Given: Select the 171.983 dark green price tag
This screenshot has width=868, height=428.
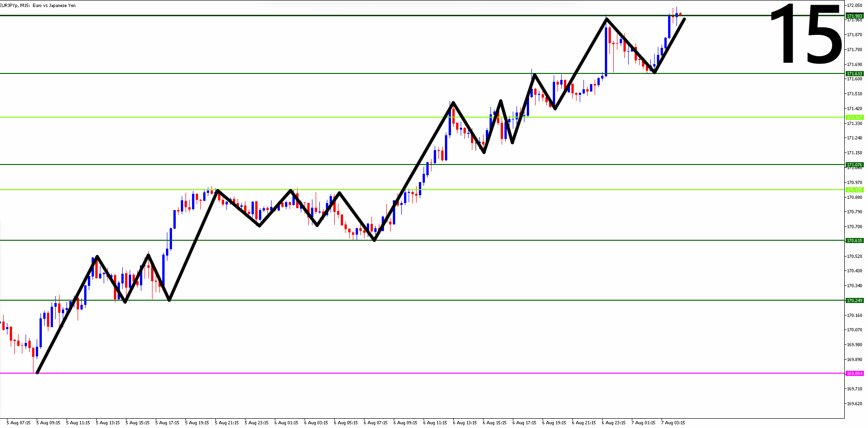Looking at the screenshot, I should (855, 16).
